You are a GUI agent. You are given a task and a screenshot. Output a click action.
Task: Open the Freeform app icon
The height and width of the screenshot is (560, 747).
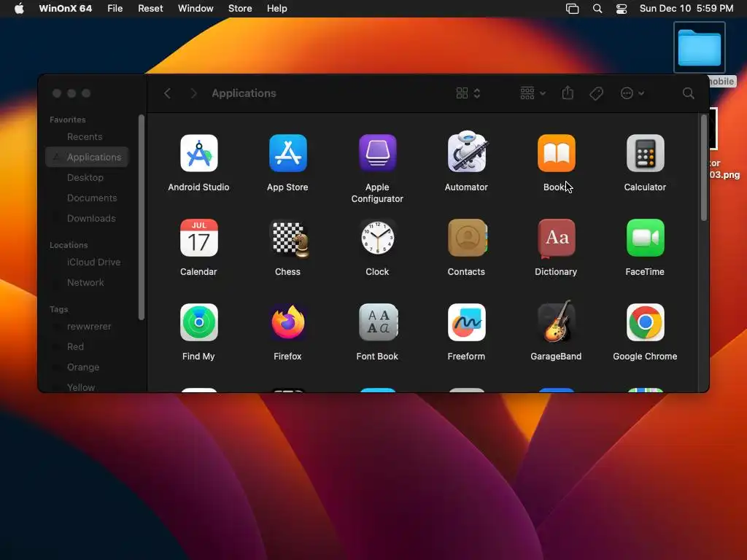(x=466, y=322)
